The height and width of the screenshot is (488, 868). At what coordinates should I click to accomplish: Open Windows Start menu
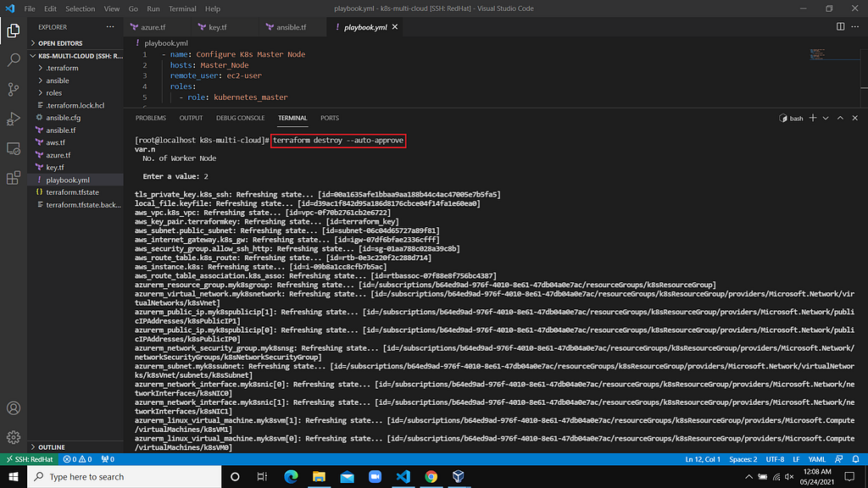pyautogui.click(x=14, y=476)
